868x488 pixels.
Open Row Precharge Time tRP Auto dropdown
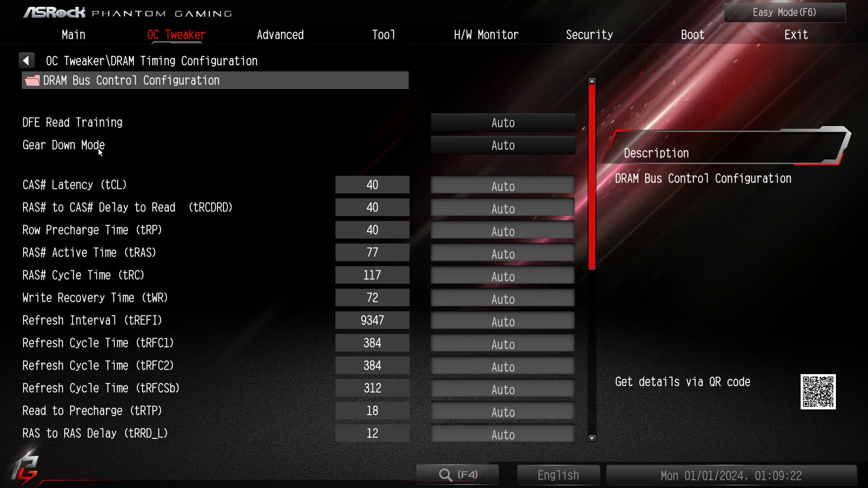503,231
